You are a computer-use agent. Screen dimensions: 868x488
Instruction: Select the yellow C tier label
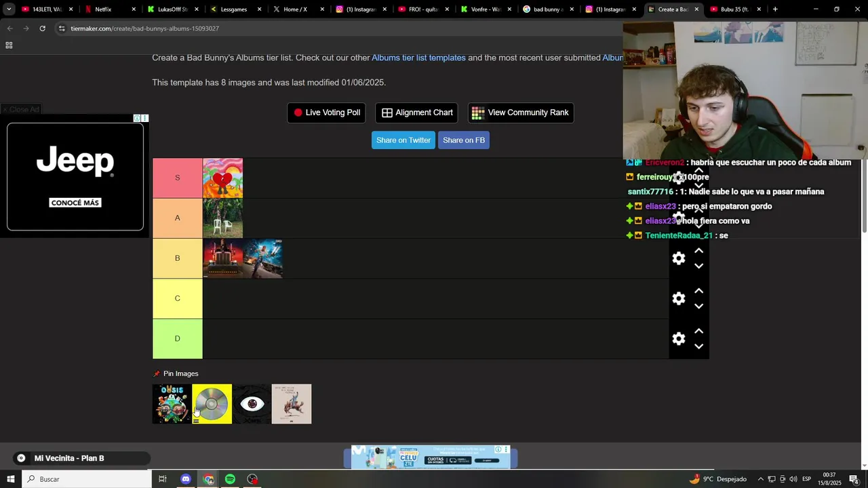[178, 298]
